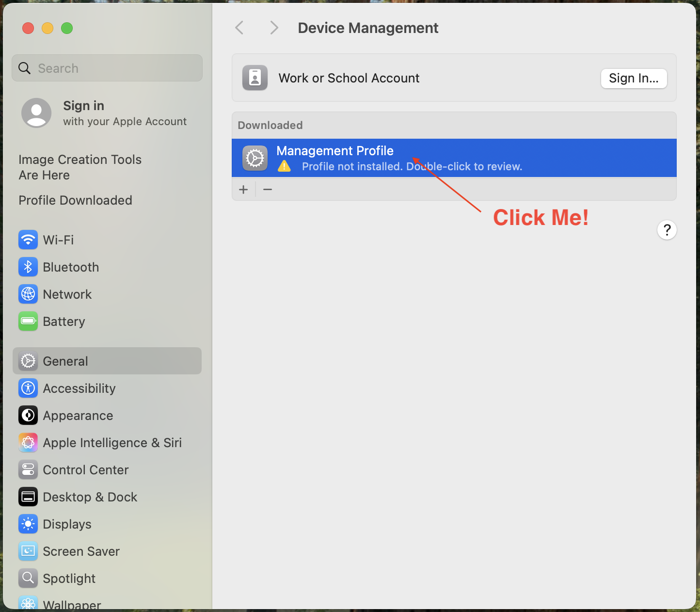
Task: Open Apple Intelligence & Siri icon
Action: [28, 442]
